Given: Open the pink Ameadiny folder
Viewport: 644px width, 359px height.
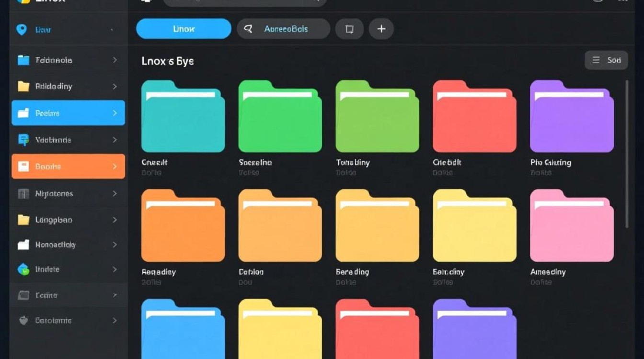Looking at the screenshot, I should pos(572,226).
